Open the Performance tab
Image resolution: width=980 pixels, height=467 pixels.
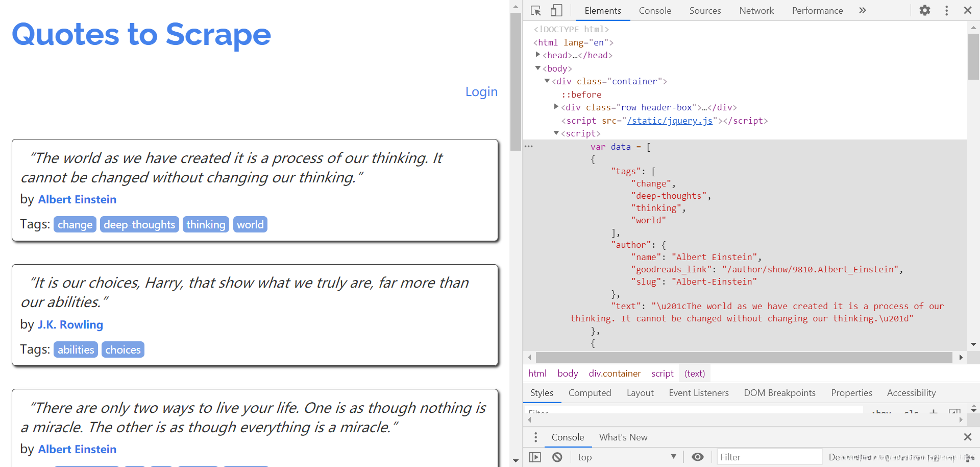[x=817, y=11]
